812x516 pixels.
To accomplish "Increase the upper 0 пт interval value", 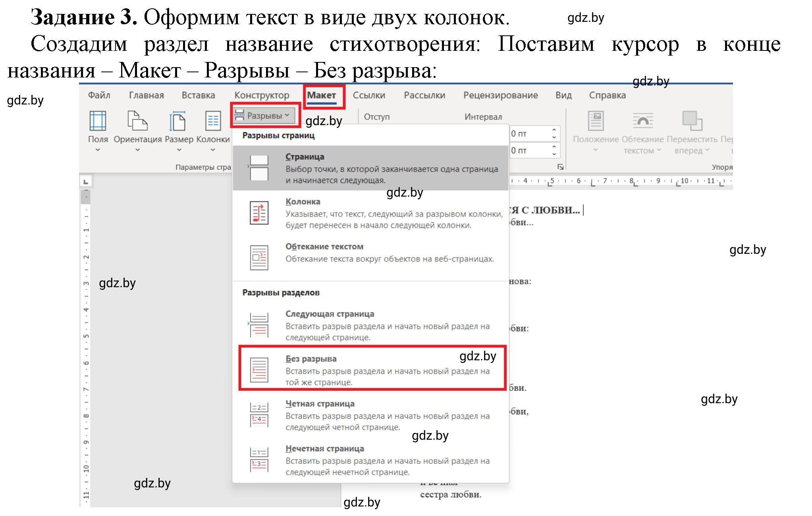I will click(554, 130).
